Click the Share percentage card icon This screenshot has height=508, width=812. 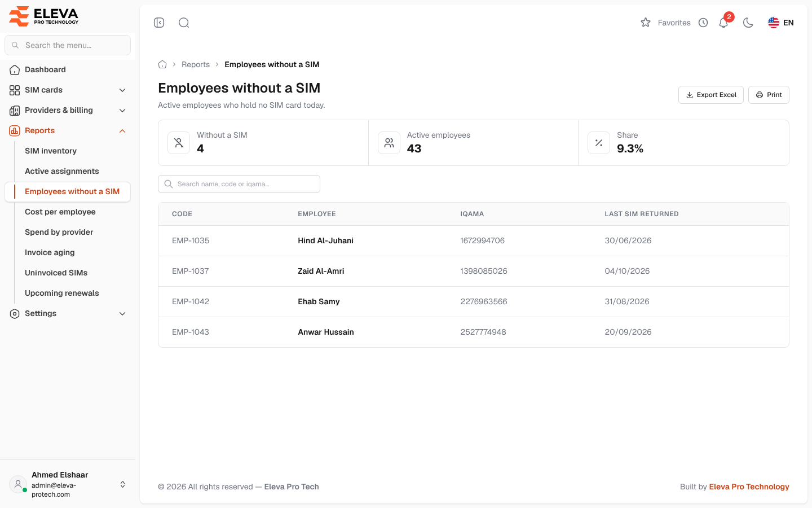(x=599, y=143)
